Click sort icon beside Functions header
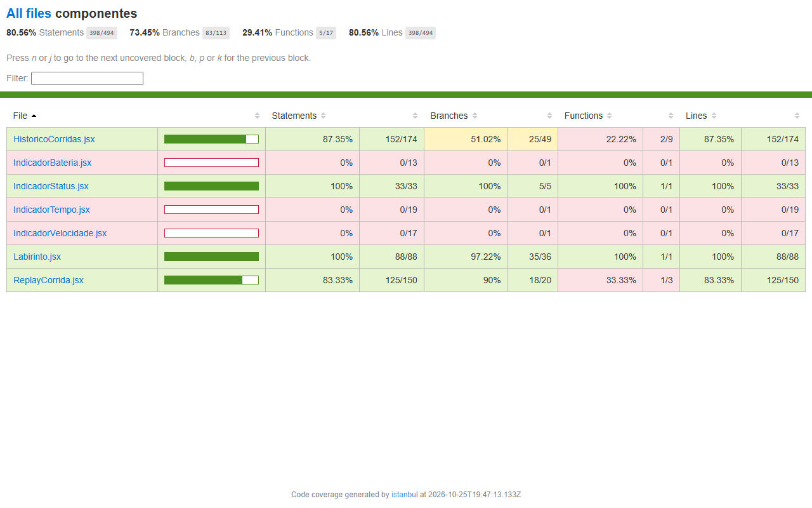The height and width of the screenshot is (508, 812). click(610, 116)
